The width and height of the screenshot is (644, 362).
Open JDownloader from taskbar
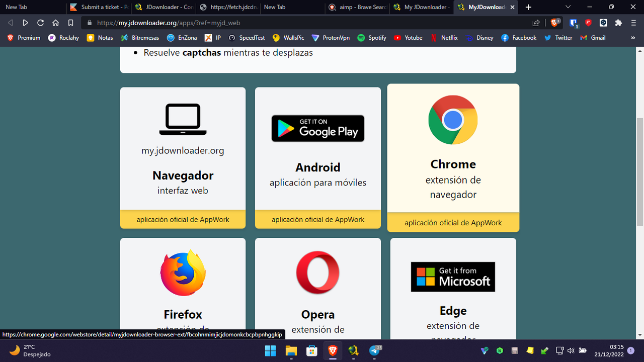pyautogui.click(x=354, y=350)
